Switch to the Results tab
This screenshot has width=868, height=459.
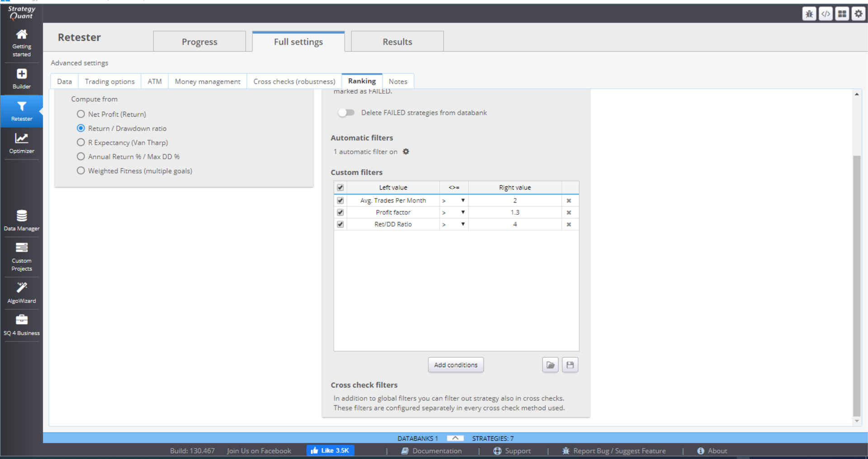point(397,42)
